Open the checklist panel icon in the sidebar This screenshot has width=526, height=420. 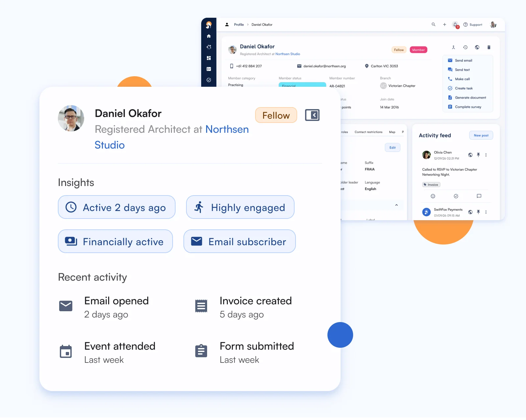(x=209, y=69)
